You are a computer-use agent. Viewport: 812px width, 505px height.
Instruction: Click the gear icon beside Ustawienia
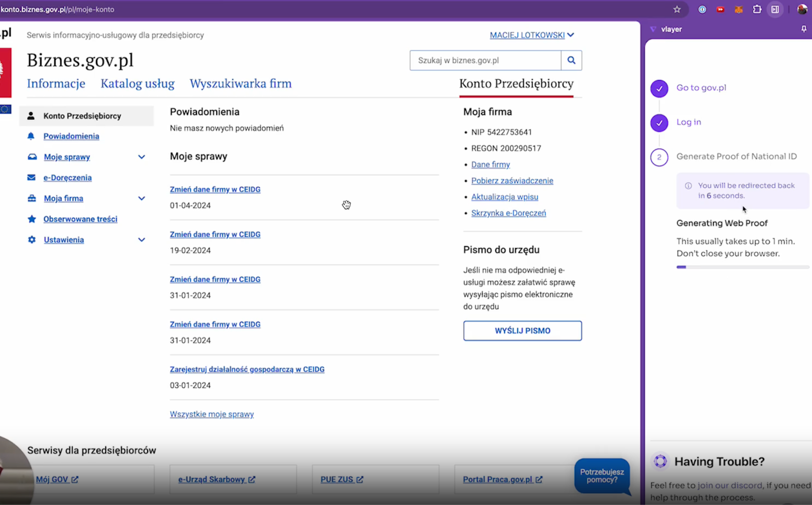coord(31,240)
